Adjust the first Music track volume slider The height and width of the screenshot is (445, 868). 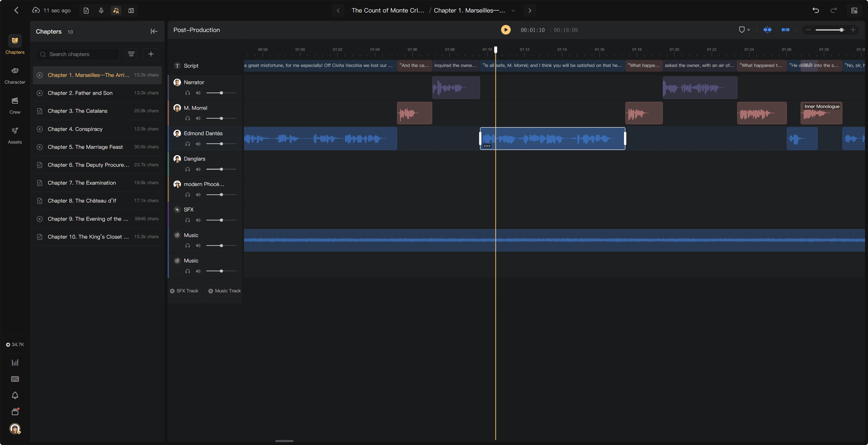click(221, 246)
